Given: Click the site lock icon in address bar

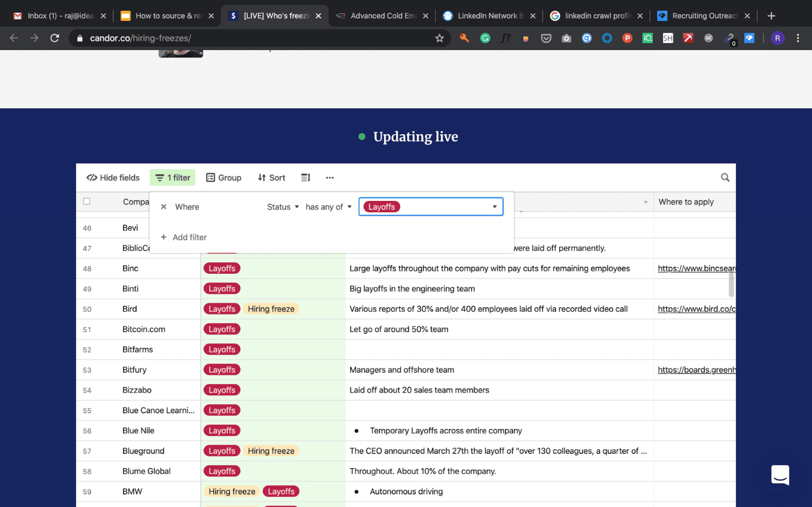Looking at the screenshot, I should tap(80, 38).
